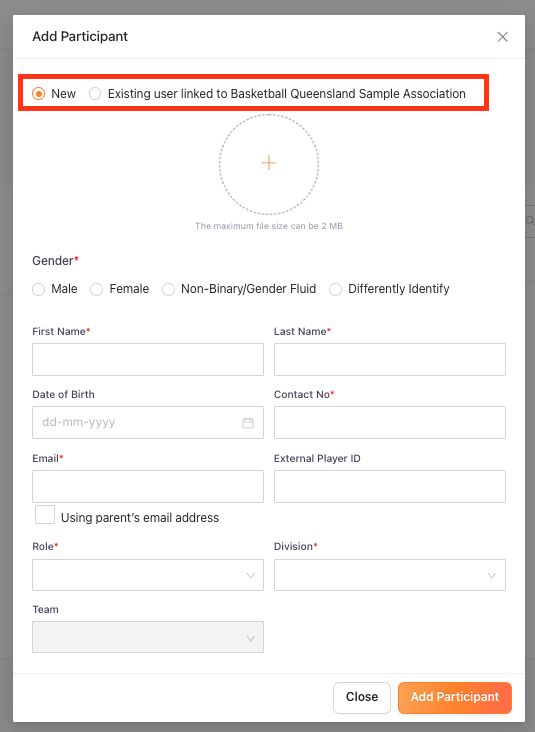535x732 pixels.
Task: Expand the Team dropdown
Action: pos(148,637)
